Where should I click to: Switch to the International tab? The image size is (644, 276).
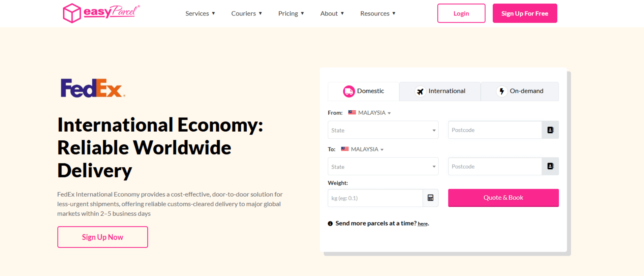pyautogui.click(x=440, y=91)
